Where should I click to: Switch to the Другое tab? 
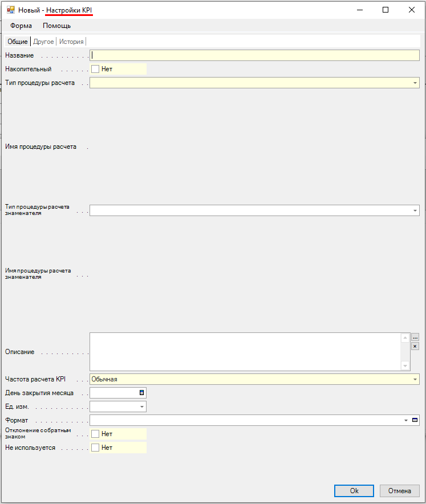(x=43, y=42)
